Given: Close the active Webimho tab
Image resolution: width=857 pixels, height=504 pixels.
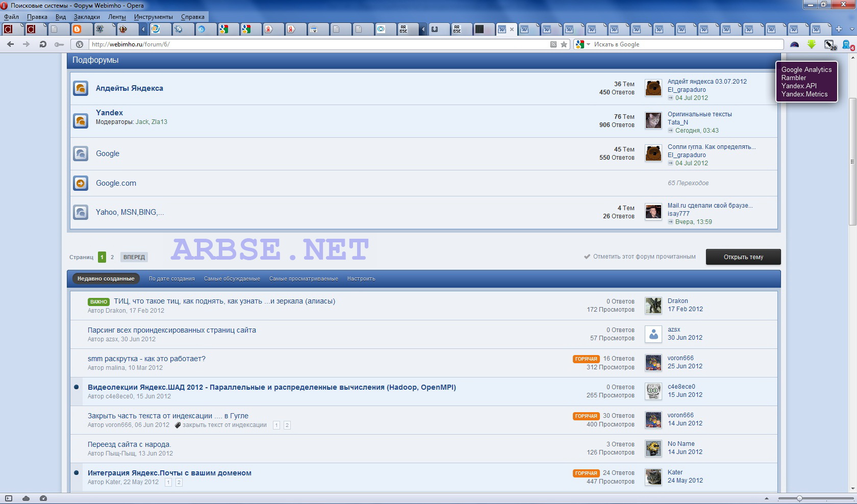Looking at the screenshot, I should point(512,29).
